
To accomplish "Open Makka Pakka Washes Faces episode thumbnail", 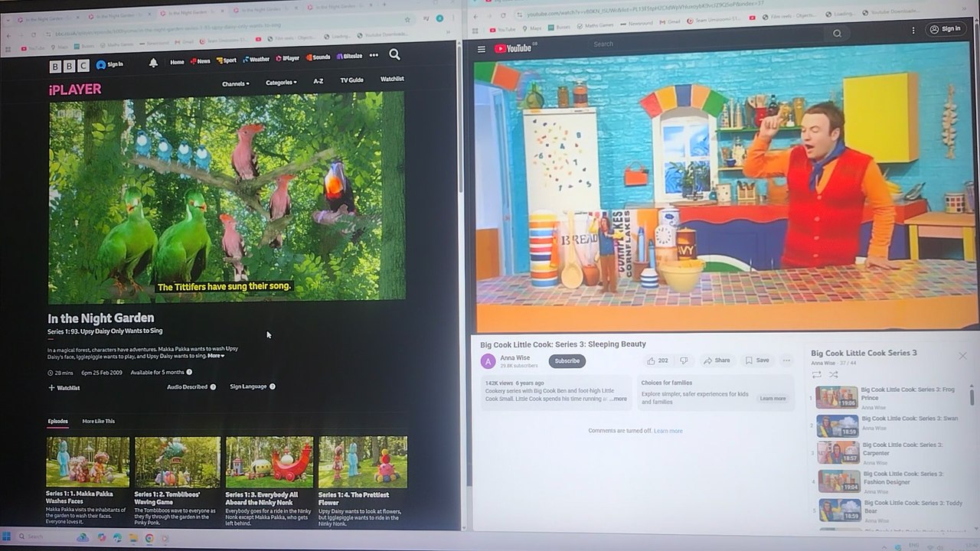I will pos(88,461).
